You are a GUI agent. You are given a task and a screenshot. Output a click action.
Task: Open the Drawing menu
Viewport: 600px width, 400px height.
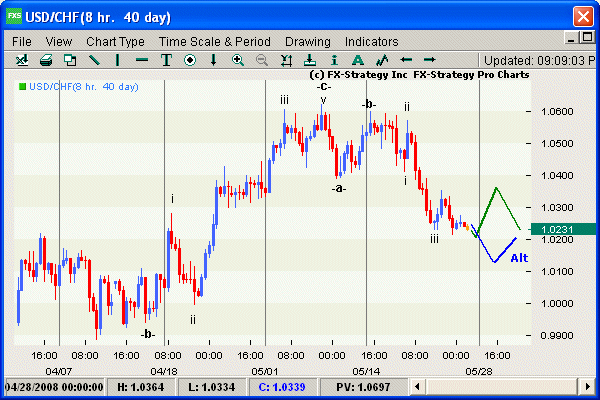(x=308, y=41)
